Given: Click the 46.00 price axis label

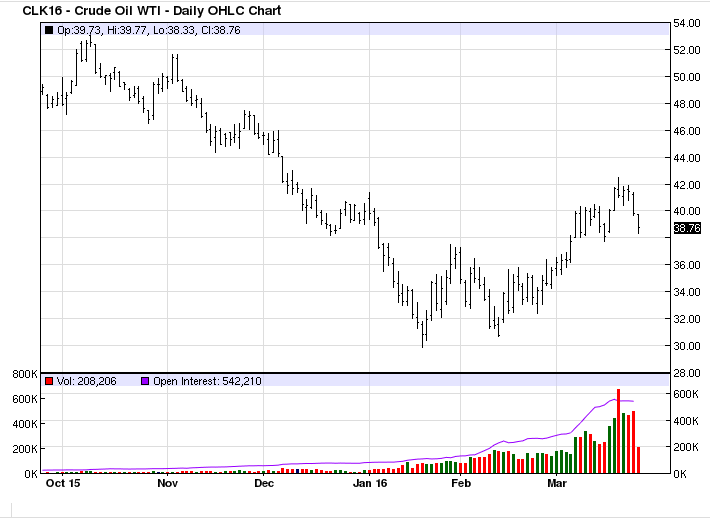Looking at the screenshot, I should 687,131.
